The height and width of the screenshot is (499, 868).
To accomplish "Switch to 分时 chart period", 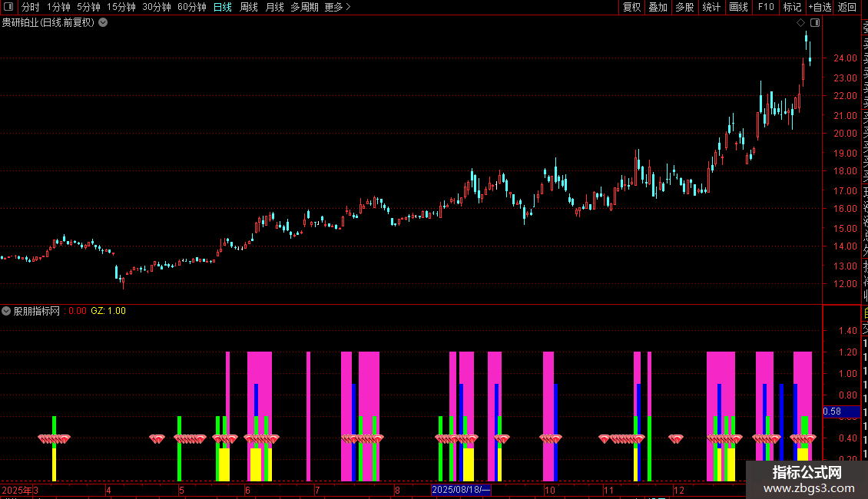I will pos(31,7).
